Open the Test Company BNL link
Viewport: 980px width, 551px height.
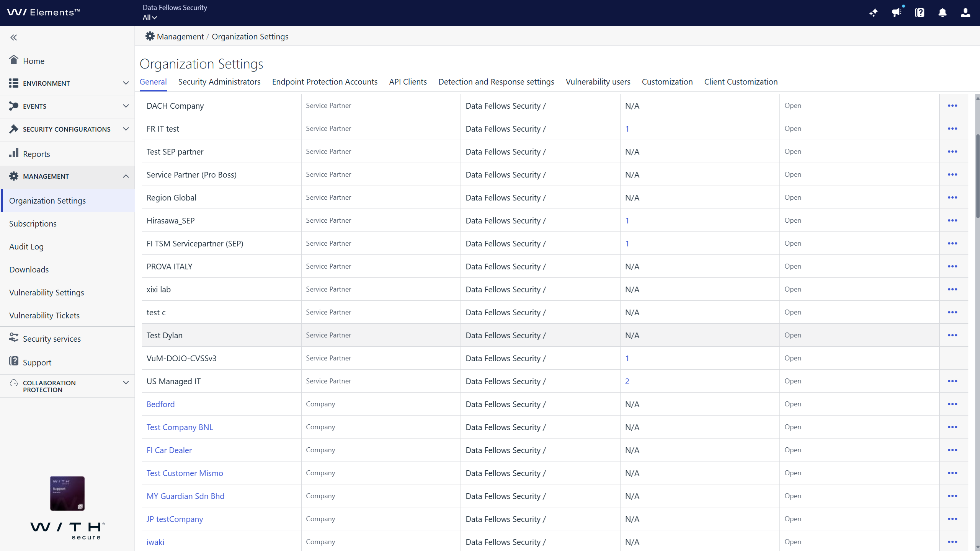point(180,427)
